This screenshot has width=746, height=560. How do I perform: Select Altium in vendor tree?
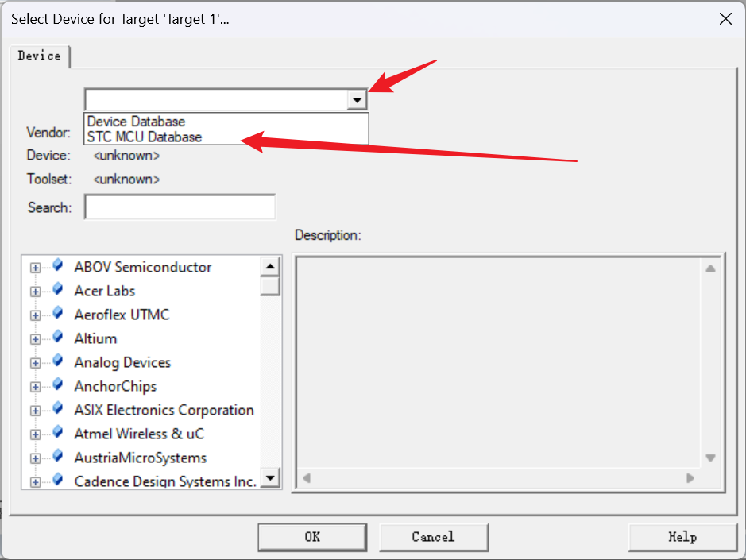coord(95,338)
